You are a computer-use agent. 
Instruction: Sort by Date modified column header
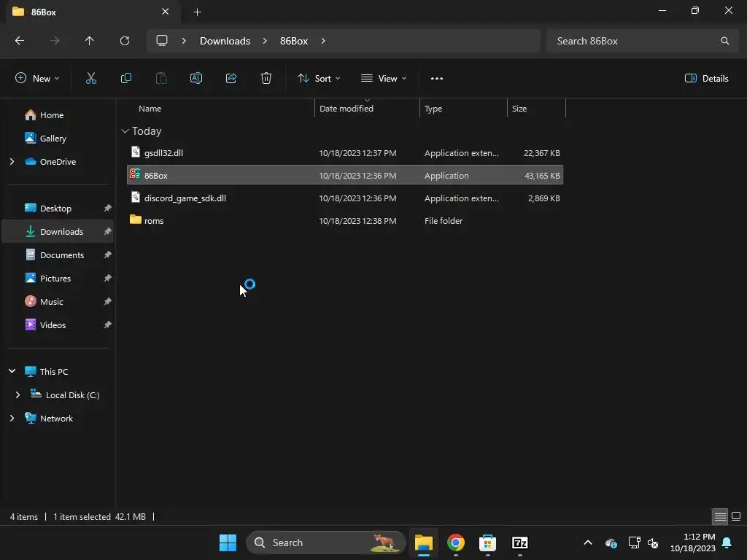[368, 109]
